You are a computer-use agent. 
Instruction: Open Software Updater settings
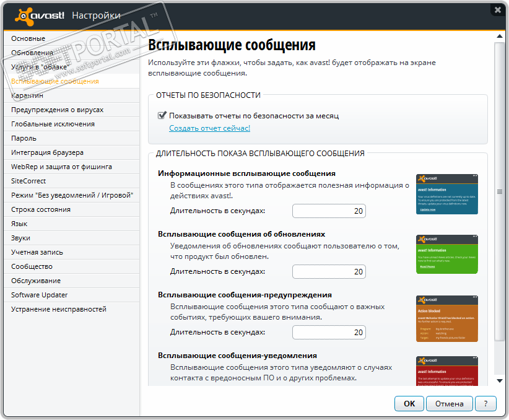click(72, 295)
